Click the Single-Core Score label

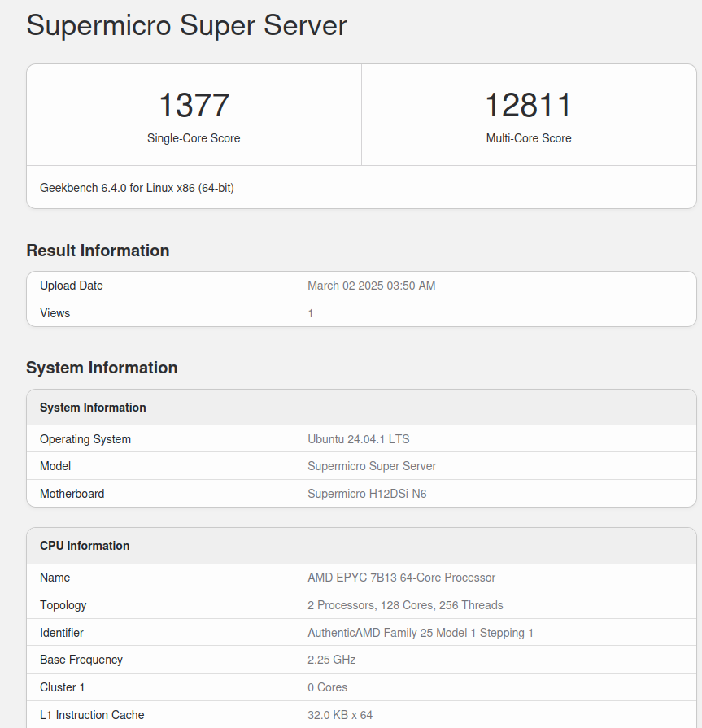pos(193,138)
